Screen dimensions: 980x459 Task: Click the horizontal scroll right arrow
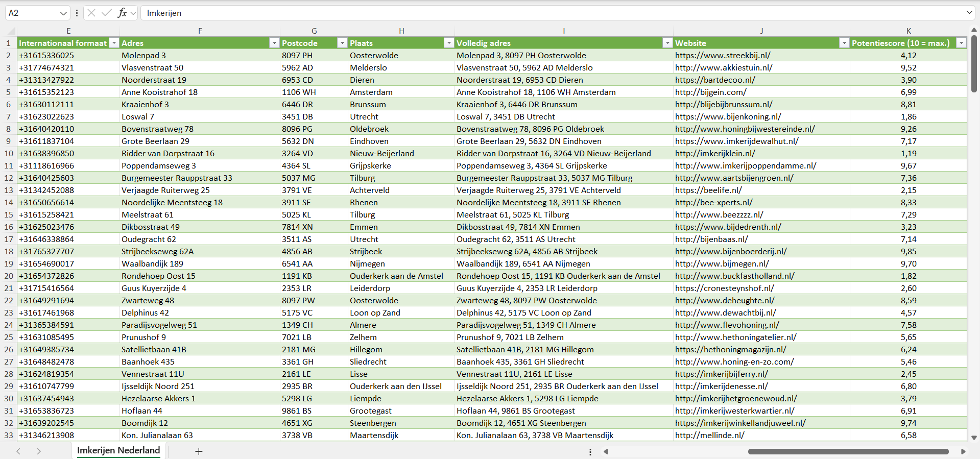coord(963,451)
